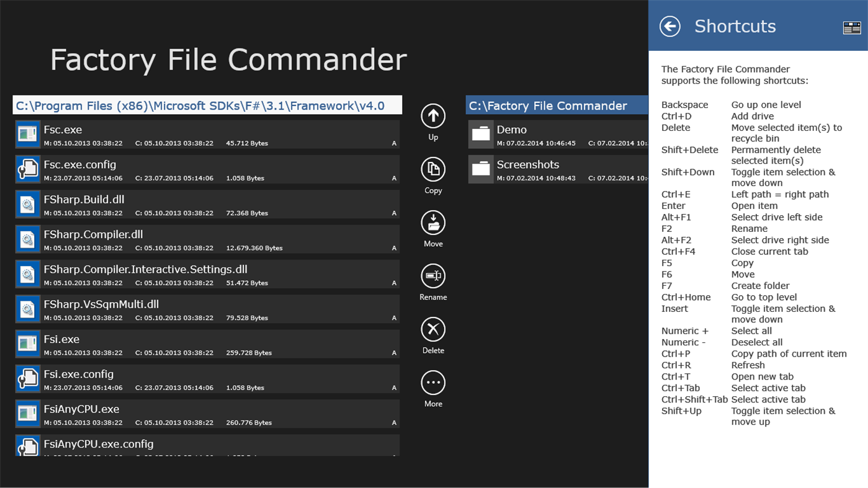Click the Rename icon
The width and height of the screenshot is (868, 488).
point(433,276)
